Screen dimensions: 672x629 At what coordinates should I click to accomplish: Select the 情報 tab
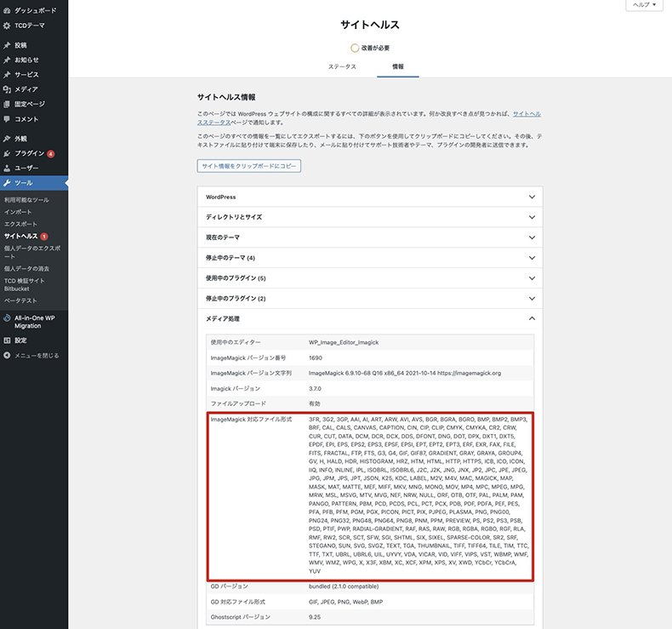(x=398, y=67)
